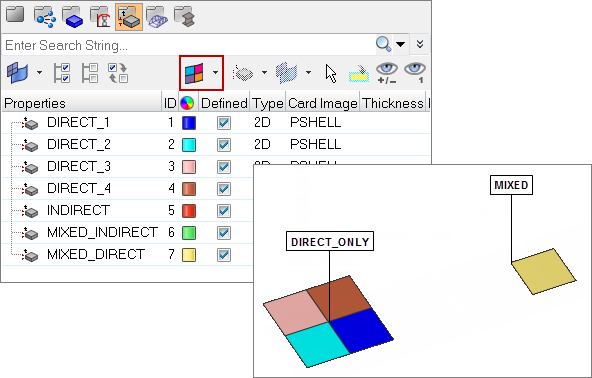592x378 pixels.
Task: Open the geometry visualization dropdown arrow
Action: pos(308,73)
